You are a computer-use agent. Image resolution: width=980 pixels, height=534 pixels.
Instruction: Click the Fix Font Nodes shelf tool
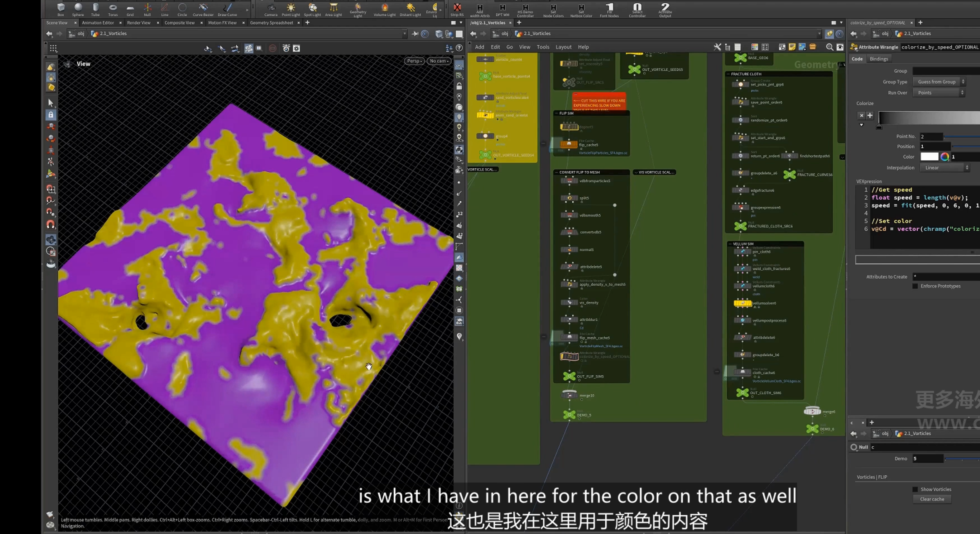click(x=609, y=11)
